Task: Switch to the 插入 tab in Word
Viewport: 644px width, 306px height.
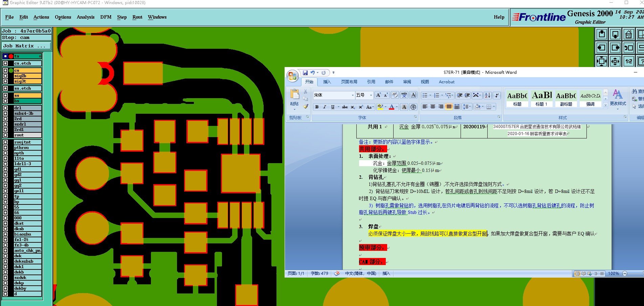Action: pos(327,82)
